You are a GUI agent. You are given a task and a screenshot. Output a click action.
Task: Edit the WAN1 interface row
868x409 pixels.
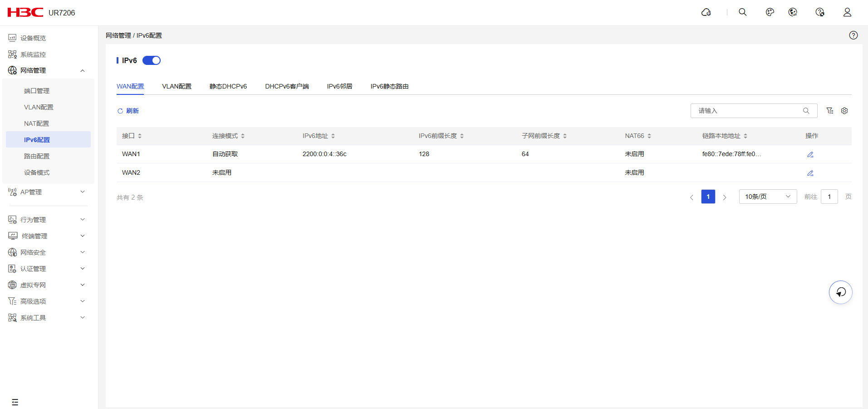[x=810, y=154]
